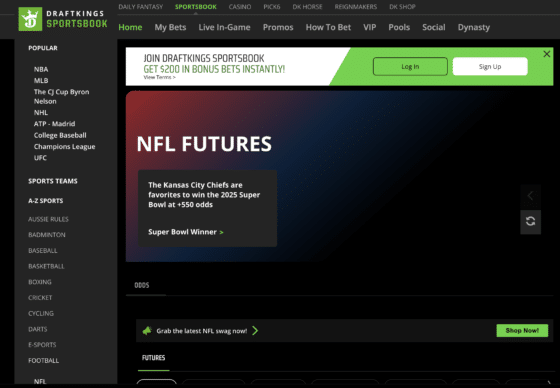Image resolution: width=560 pixels, height=388 pixels.
Task: Collapse the Football category
Action: pos(44,360)
